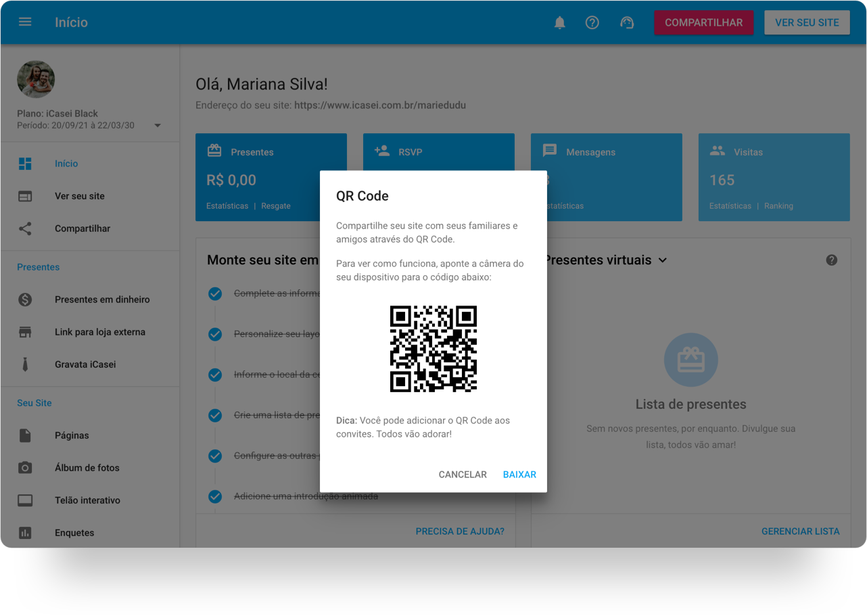Click the gift icon on Presentes card
Image resolution: width=867 pixels, height=616 pixels.
(214, 151)
